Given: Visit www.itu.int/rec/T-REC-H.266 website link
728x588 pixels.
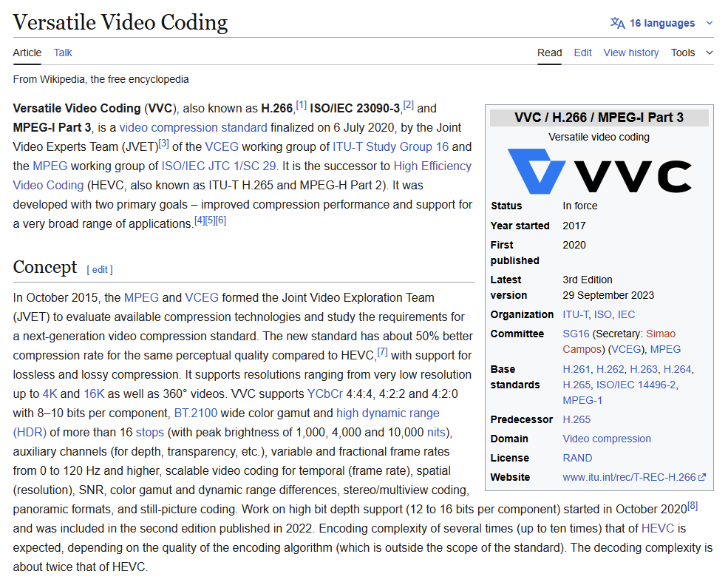Looking at the screenshot, I should tap(629, 477).
